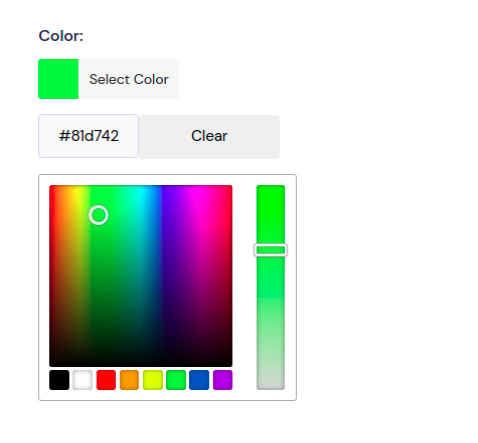Image resolution: width=478 pixels, height=443 pixels.
Task: Click the bright green top of vertical slider
Action: point(270,195)
